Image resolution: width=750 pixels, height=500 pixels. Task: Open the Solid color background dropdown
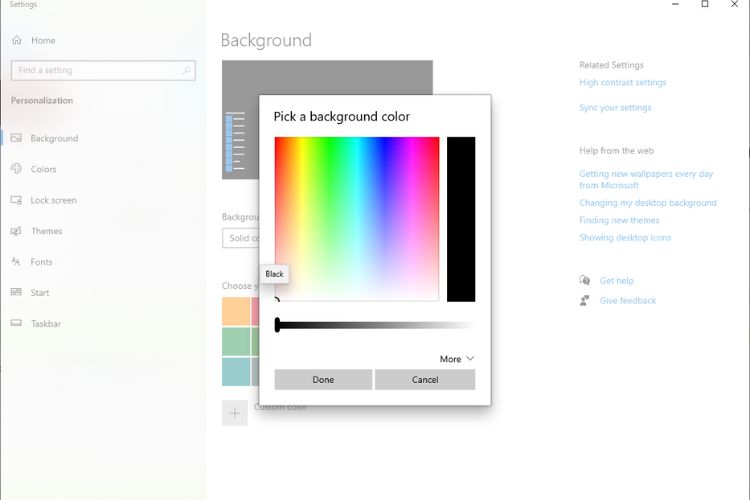point(241,238)
